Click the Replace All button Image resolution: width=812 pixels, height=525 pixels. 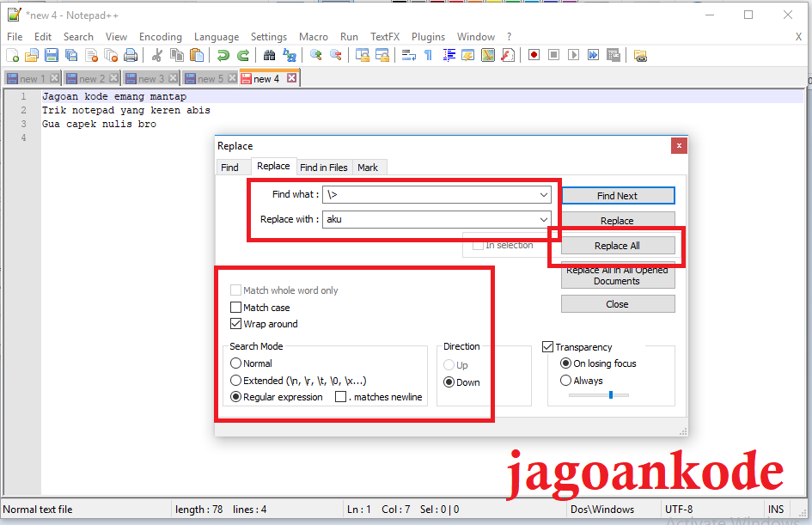618,246
